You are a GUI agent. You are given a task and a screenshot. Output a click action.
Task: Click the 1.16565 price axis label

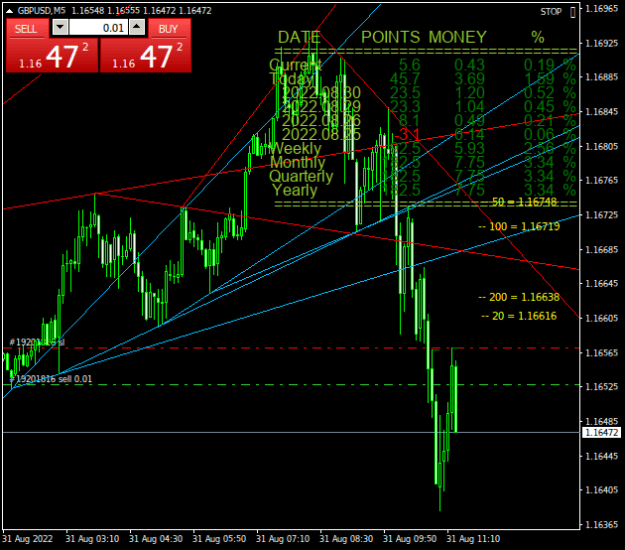[x=601, y=353]
